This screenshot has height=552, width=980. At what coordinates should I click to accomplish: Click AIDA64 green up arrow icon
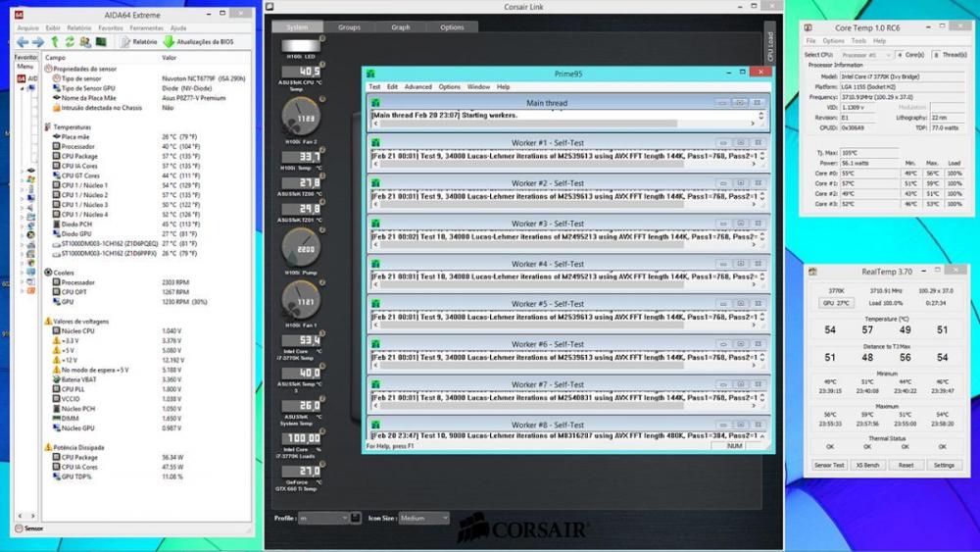click(x=55, y=42)
